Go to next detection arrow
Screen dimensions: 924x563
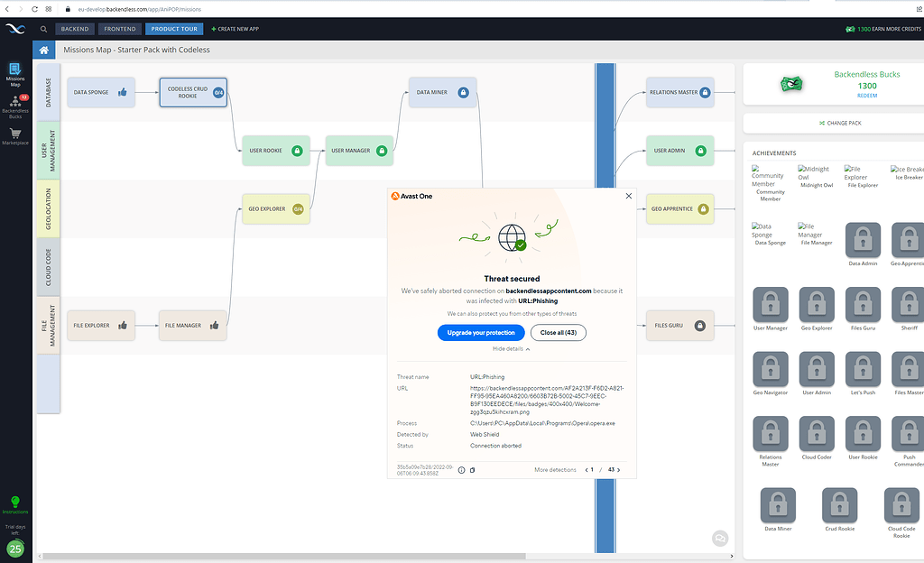tap(618, 470)
